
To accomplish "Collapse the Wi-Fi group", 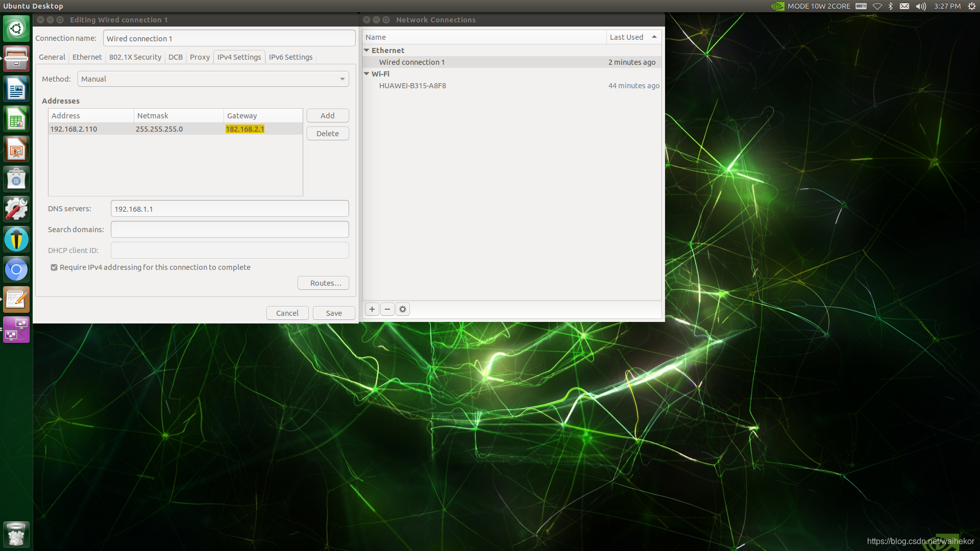I will pos(366,73).
